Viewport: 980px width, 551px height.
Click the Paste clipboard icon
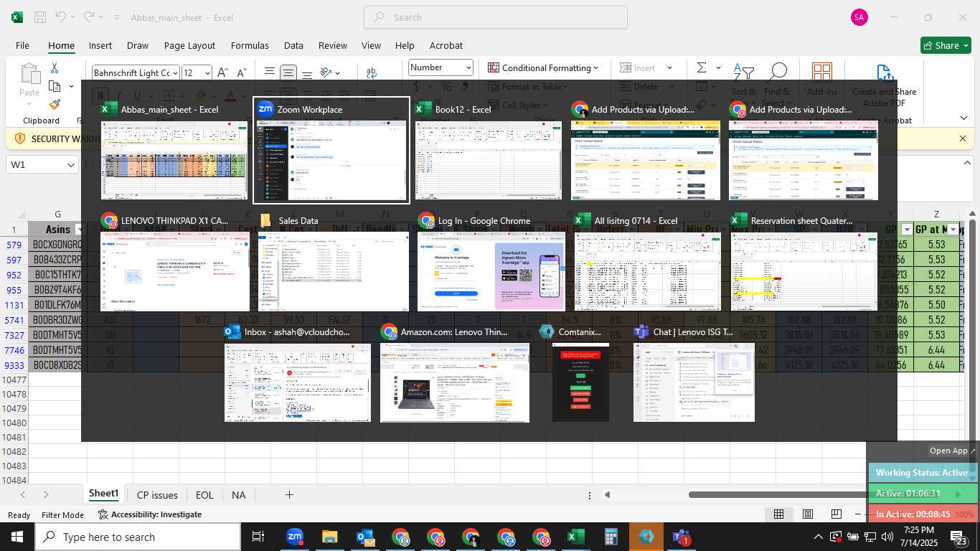click(29, 75)
